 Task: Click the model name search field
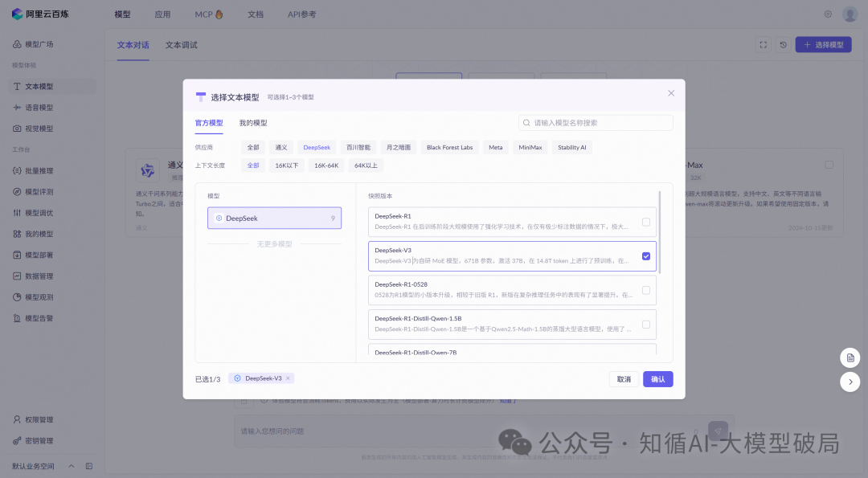595,122
